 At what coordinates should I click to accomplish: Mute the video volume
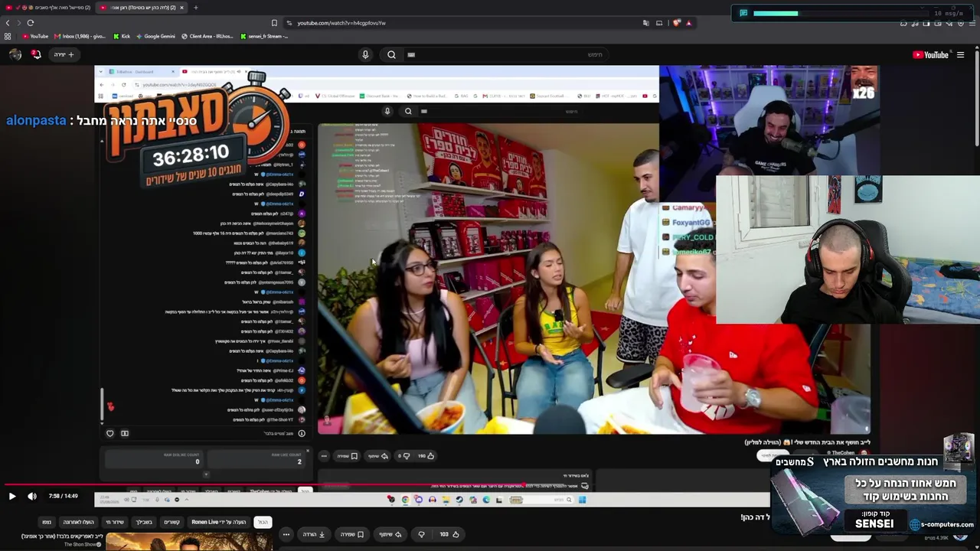pyautogui.click(x=32, y=496)
